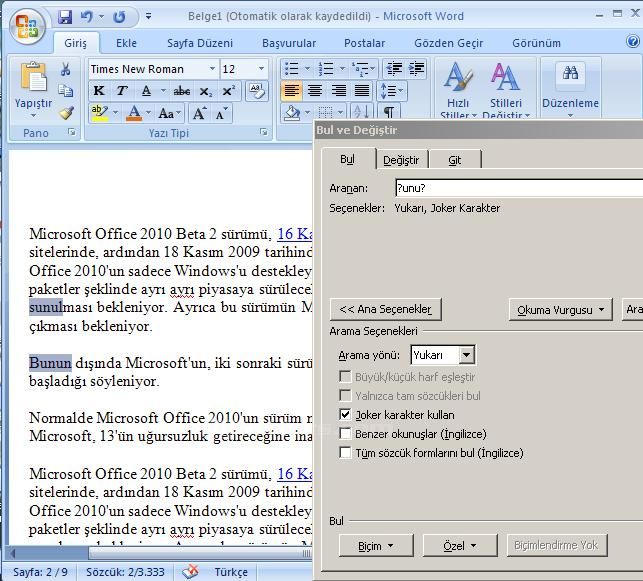Open the Sayfa Düzeni ribbon tab
Viewport: 643px width, 581px height.
[x=201, y=43]
